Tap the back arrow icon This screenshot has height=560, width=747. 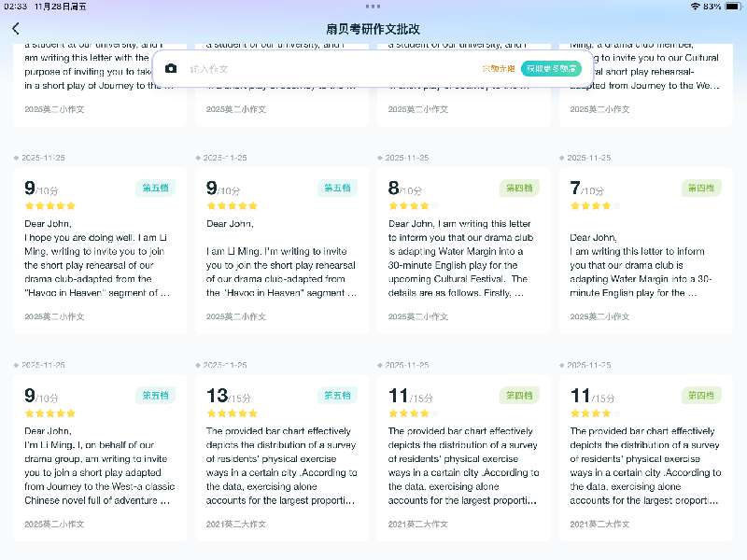[16, 29]
